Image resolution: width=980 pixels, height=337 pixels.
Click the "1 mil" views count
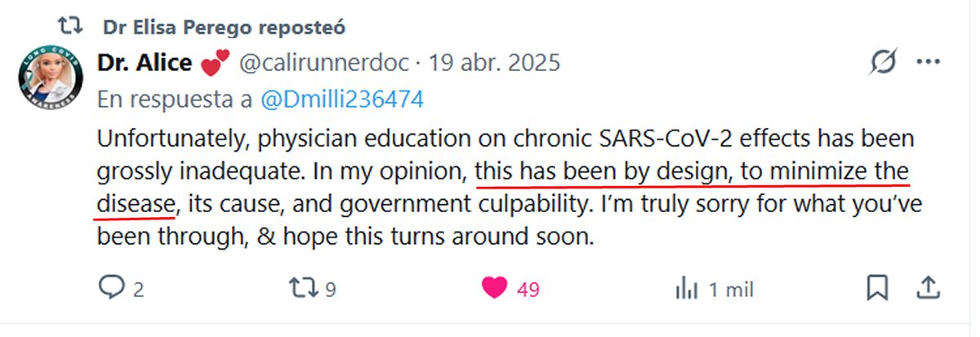point(731,290)
